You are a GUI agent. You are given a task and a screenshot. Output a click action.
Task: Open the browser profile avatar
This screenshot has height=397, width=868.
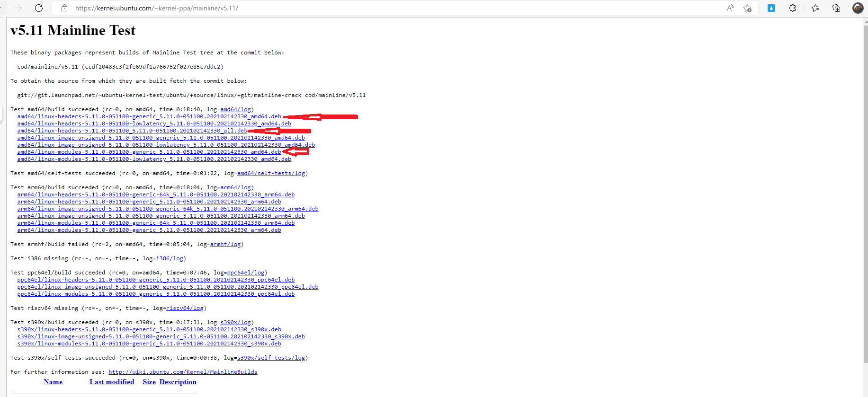tap(858, 8)
